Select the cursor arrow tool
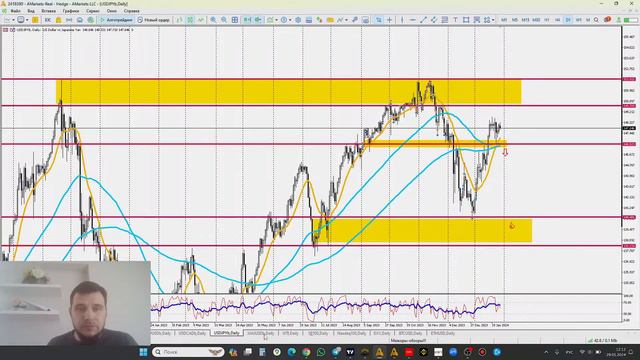This screenshot has height=360, width=640. coord(378,20)
